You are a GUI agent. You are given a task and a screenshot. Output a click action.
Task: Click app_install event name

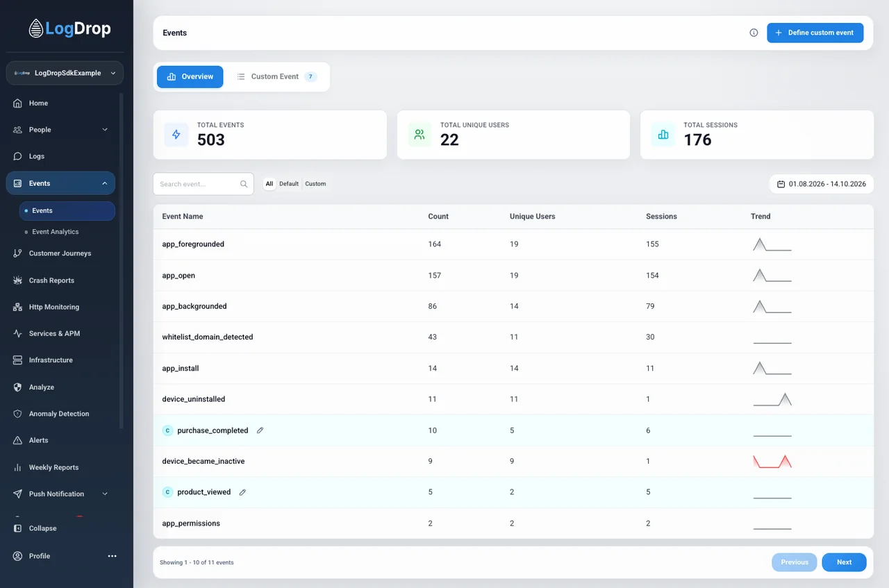[181, 369]
